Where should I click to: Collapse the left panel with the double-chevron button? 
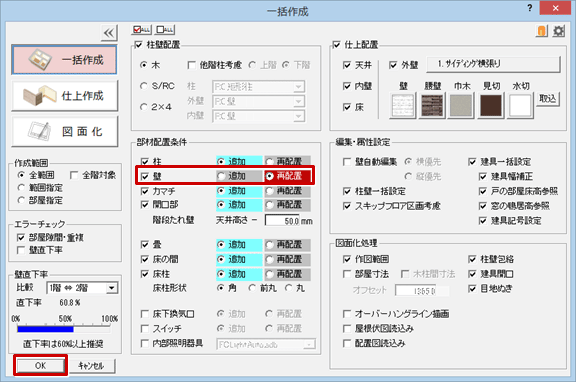tap(109, 33)
